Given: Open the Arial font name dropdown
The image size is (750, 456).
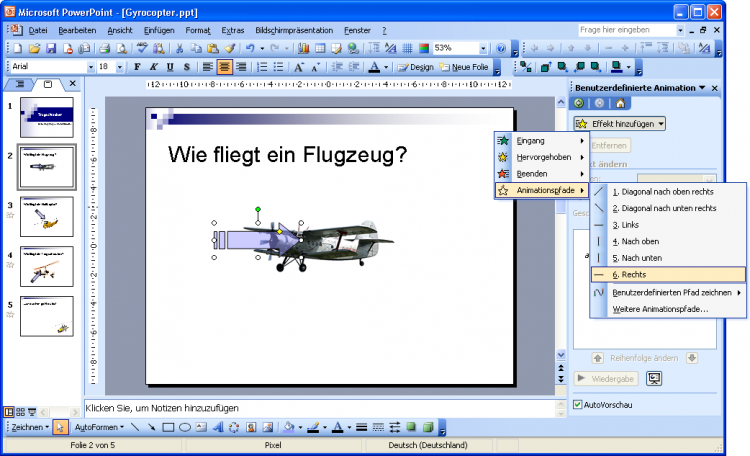Looking at the screenshot, I should 89,67.
